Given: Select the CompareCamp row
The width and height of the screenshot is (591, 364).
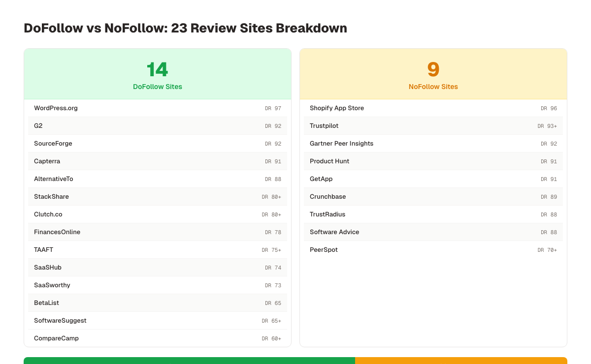Looking at the screenshot, I should 158,338.
